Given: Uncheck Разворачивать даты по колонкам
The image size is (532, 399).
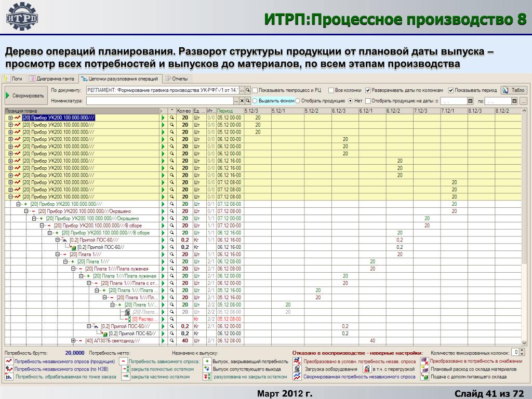Looking at the screenshot, I should 368,90.
